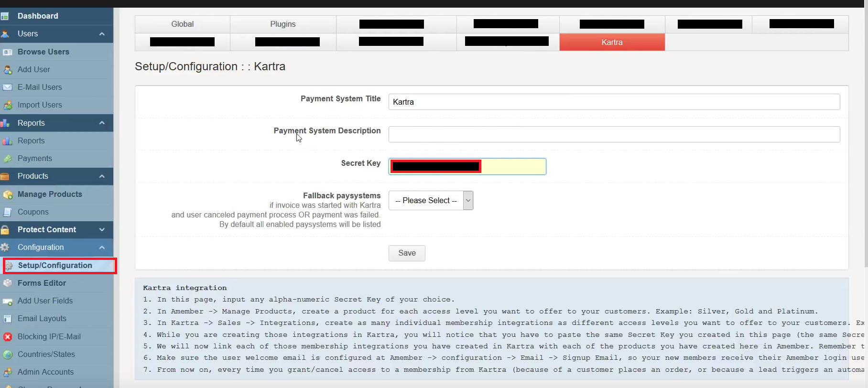
Task: Open Manage Products page
Action: click(50, 194)
